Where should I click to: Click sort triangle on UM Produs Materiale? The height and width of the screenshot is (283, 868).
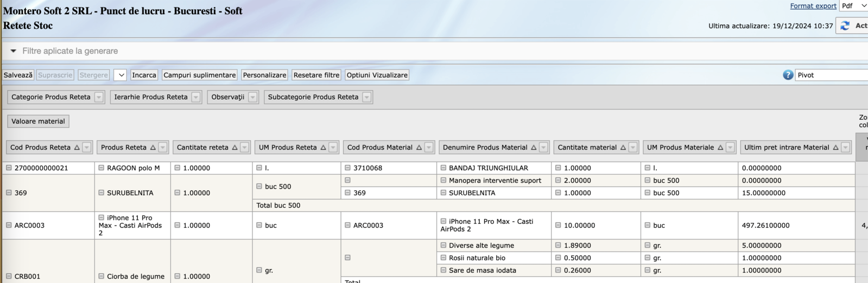pyautogui.click(x=720, y=147)
